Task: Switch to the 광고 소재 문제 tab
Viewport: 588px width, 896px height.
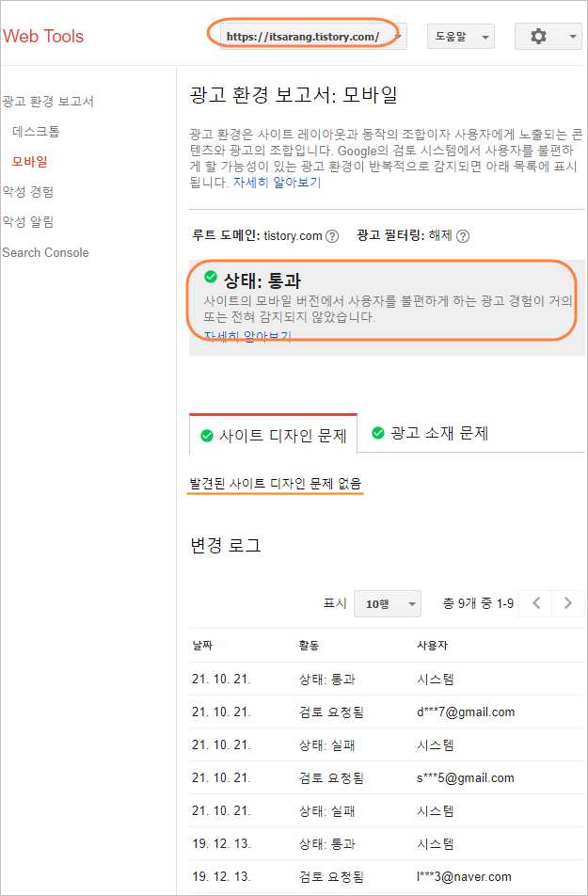Action: [x=430, y=433]
